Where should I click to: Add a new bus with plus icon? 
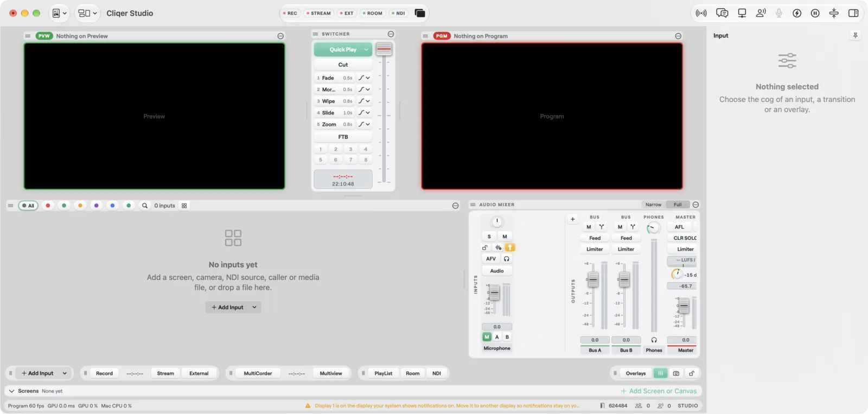click(x=572, y=219)
